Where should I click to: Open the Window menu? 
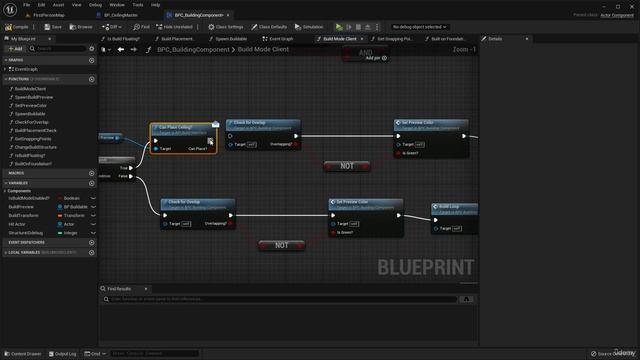pos(117,5)
